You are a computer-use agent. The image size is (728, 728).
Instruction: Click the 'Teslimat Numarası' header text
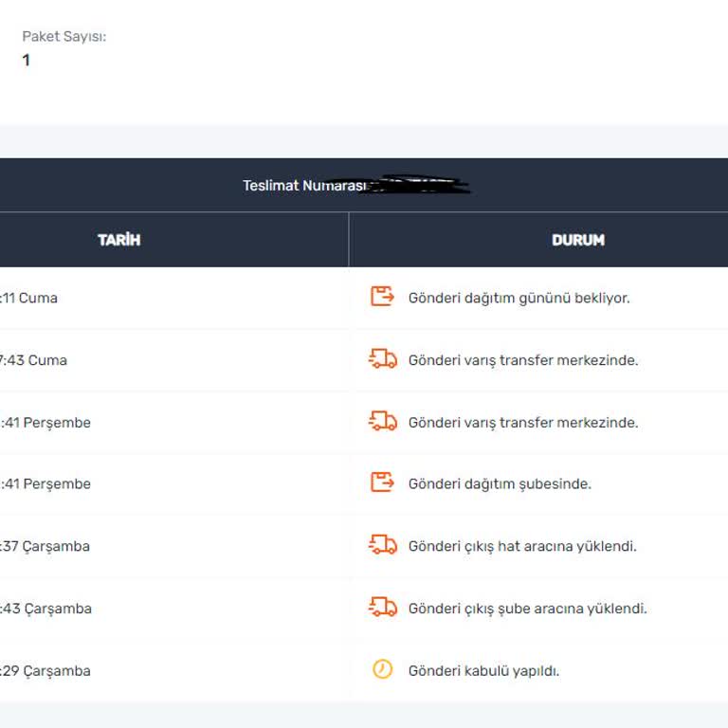[x=304, y=186]
